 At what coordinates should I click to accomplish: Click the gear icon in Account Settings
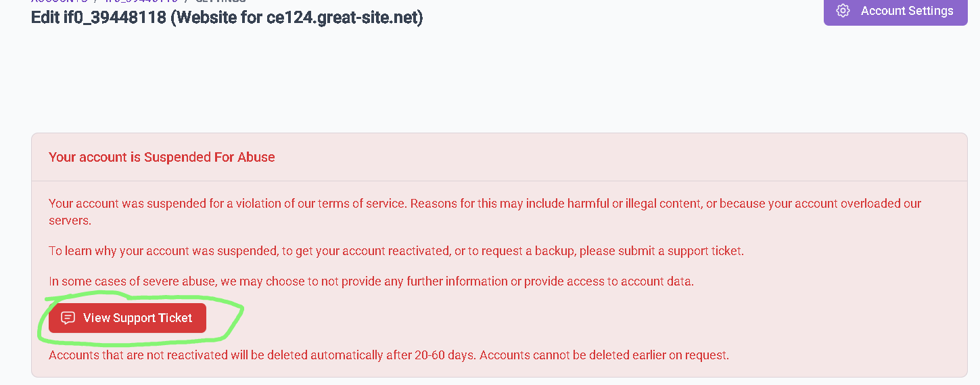pyautogui.click(x=843, y=11)
